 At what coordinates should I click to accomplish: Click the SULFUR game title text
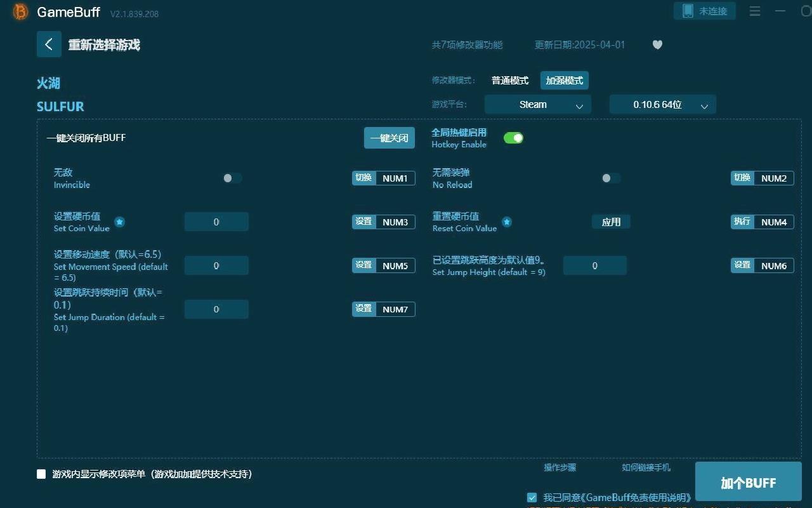coord(60,107)
